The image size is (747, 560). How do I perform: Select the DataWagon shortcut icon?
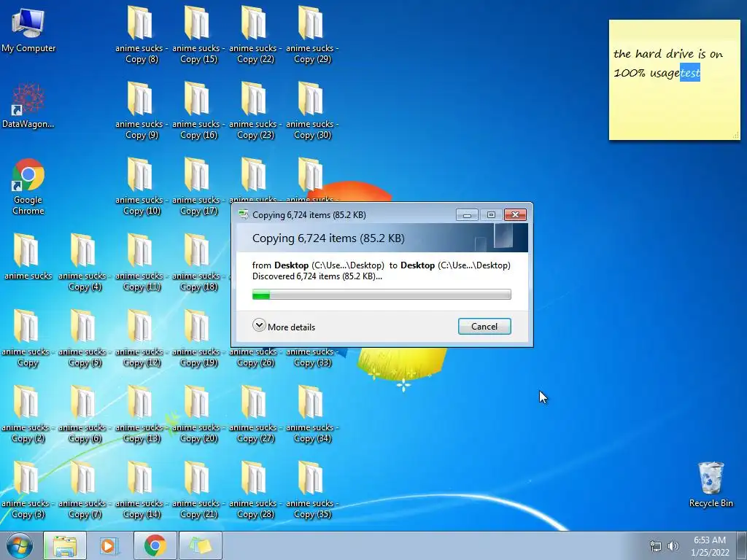coord(28,106)
